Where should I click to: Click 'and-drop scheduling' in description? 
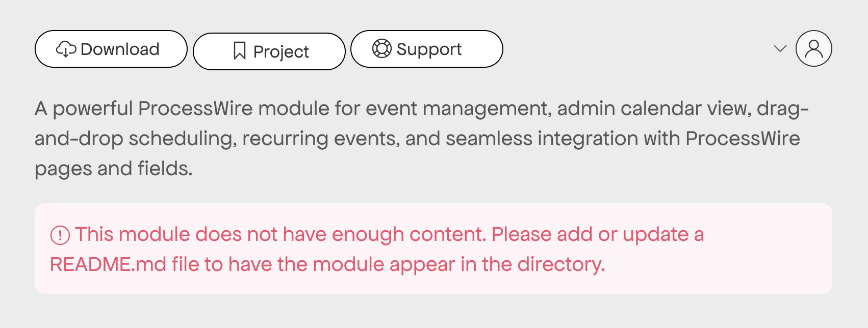[136, 139]
